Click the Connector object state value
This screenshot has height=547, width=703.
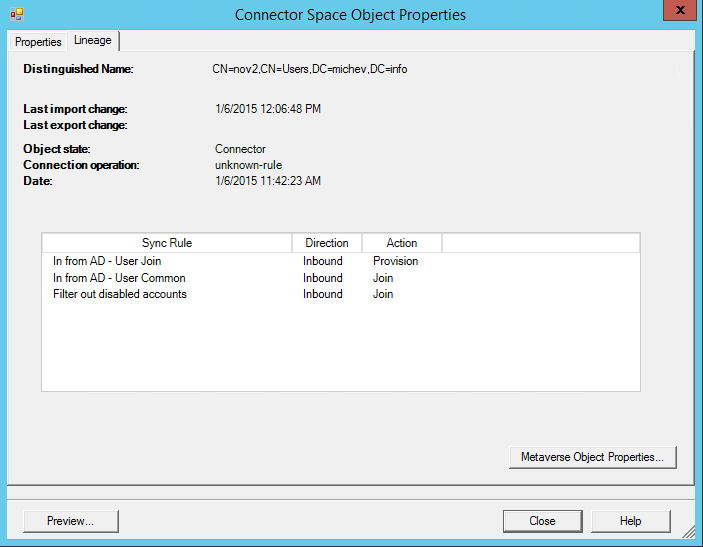pos(240,149)
